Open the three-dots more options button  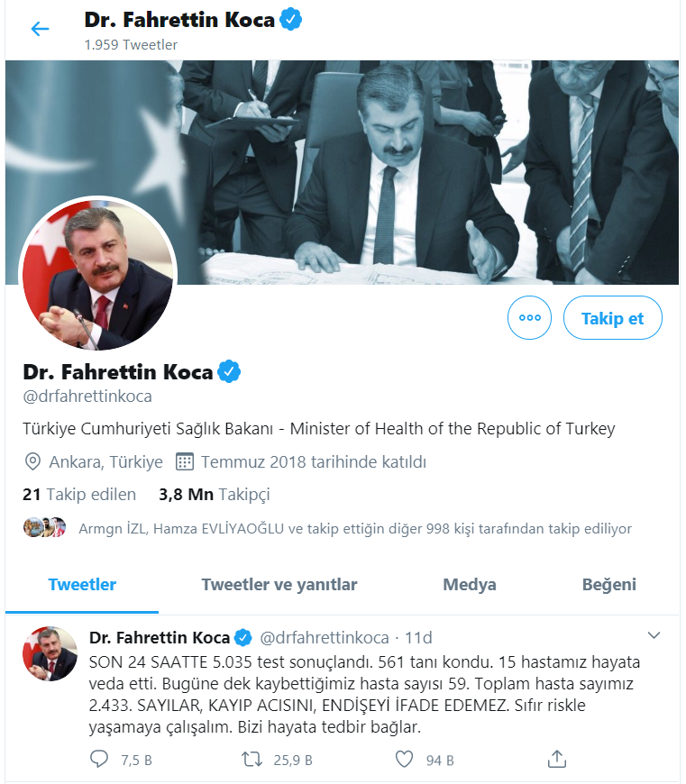(529, 317)
